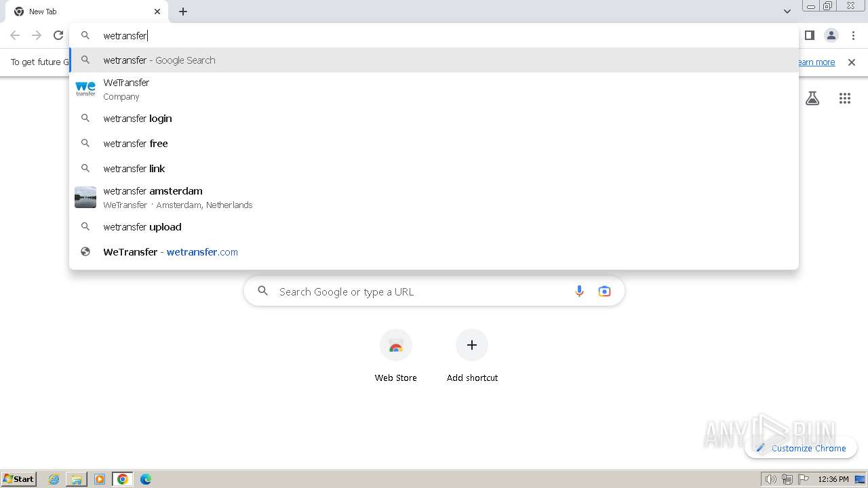Click the magnifier icon in the Google search box
Viewport: 868px width, 488px height.
(x=263, y=291)
